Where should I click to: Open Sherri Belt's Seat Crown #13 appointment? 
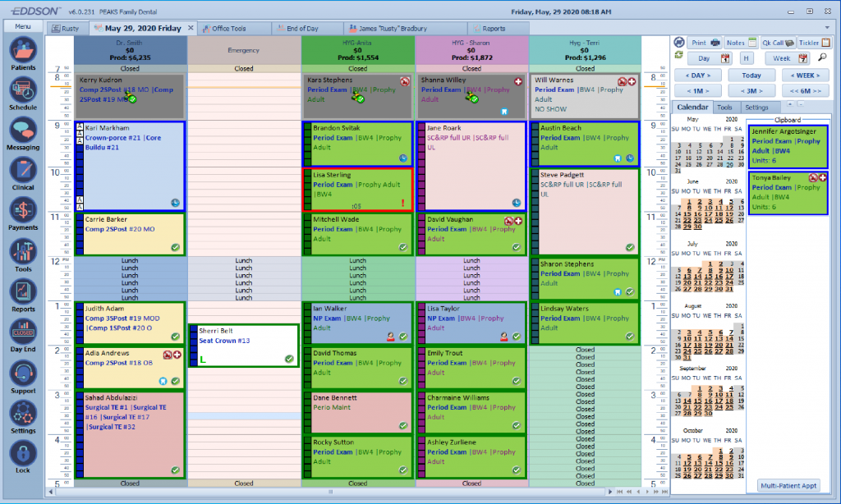[x=243, y=346]
